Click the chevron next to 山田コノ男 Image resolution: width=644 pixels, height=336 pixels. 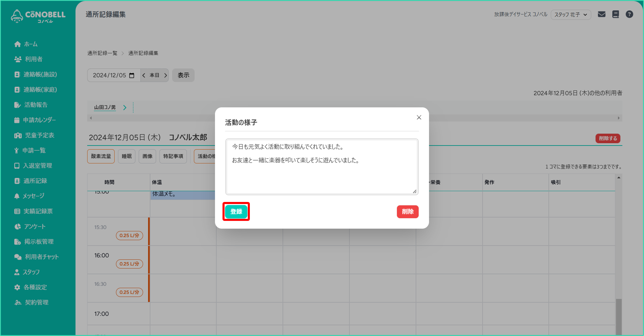tap(125, 108)
